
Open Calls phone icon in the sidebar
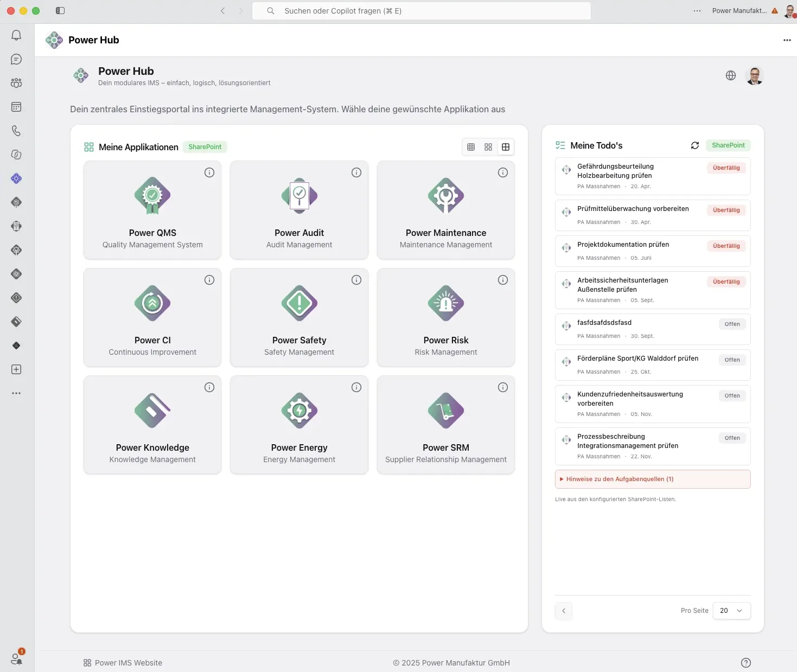[16, 131]
